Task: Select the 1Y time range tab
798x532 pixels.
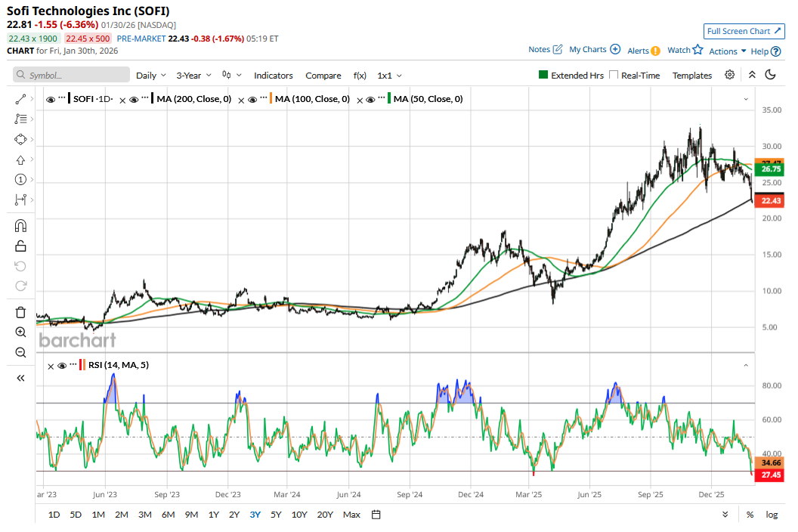Action: [x=214, y=515]
